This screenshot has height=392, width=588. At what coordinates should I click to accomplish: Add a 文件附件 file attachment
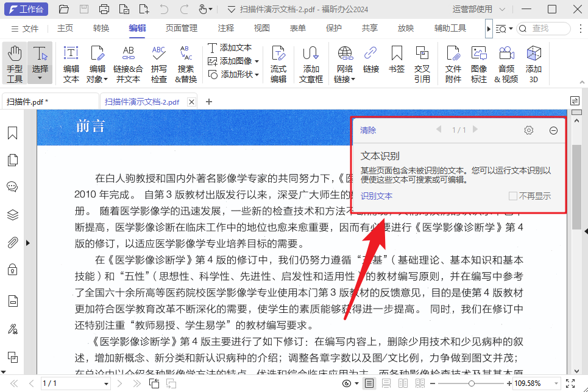(453, 61)
